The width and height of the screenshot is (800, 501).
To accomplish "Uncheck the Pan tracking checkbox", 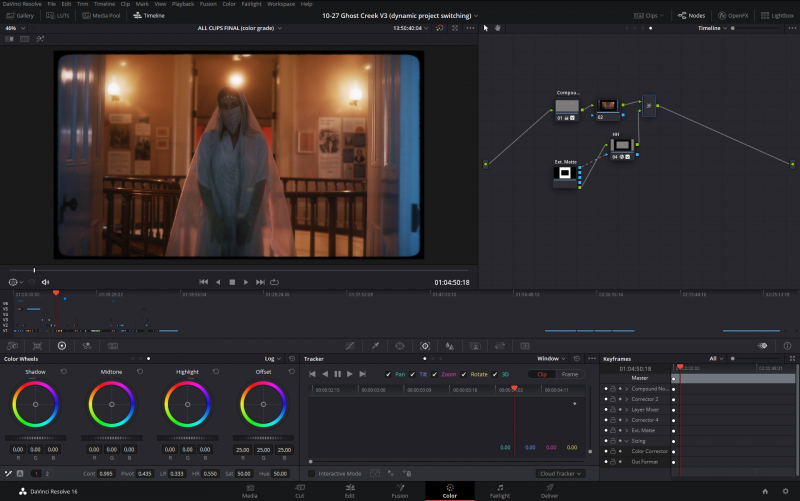I will click(x=389, y=374).
